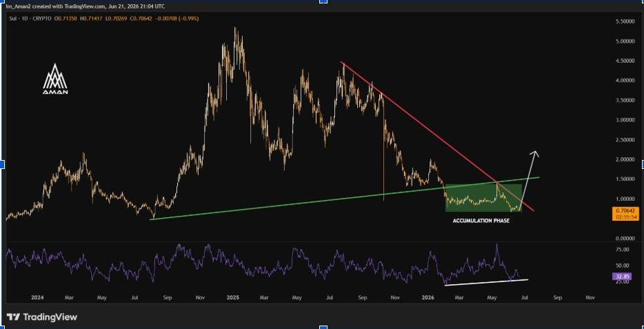Click the Sep label between 2024 and 2025
644x329 pixels.
(x=168, y=297)
